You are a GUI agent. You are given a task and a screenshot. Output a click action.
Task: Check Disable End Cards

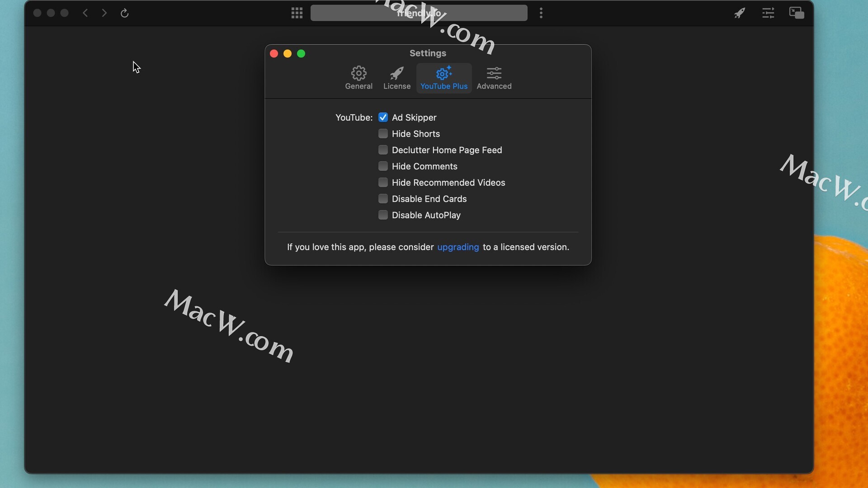(x=383, y=199)
